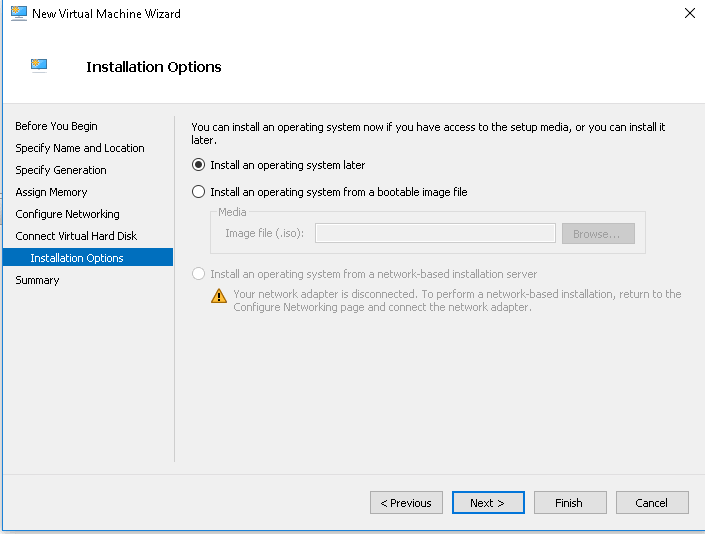Go to the Configure Networking step
Screen dimensions: 705x534
[x=67, y=214]
